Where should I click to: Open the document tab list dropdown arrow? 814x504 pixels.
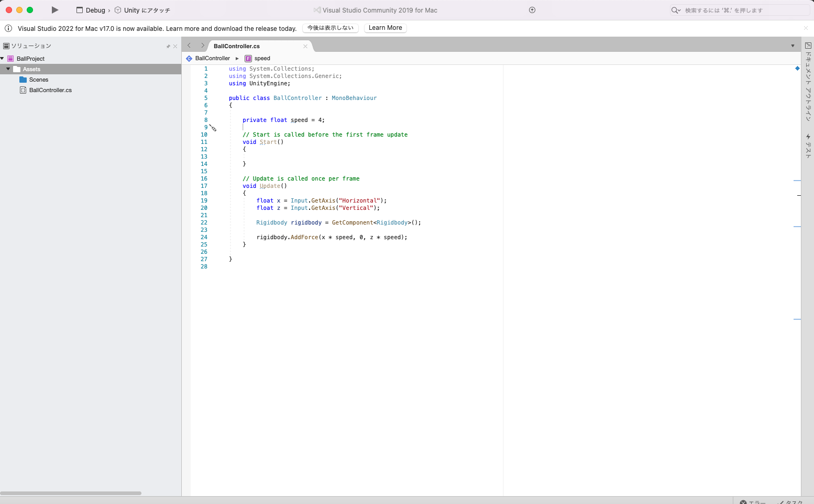pyautogui.click(x=793, y=46)
